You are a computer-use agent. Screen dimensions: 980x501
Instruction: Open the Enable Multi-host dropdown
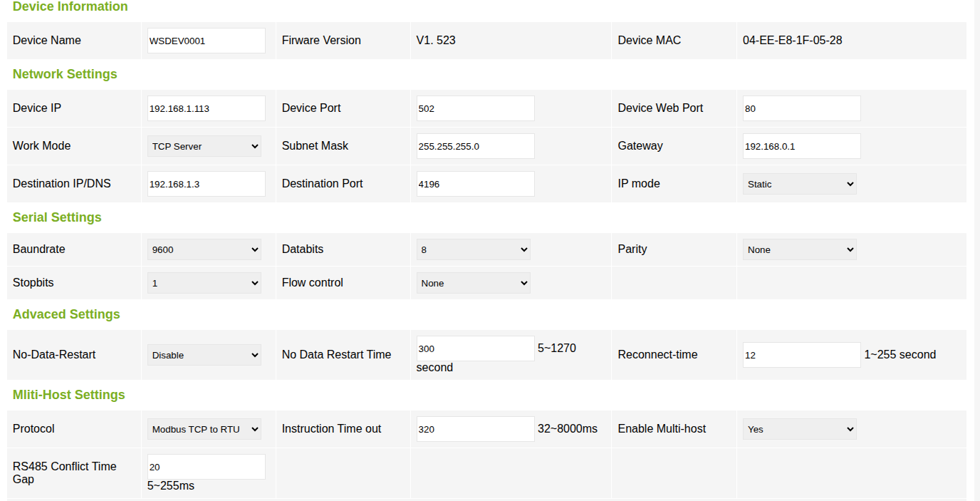point(799,429)
